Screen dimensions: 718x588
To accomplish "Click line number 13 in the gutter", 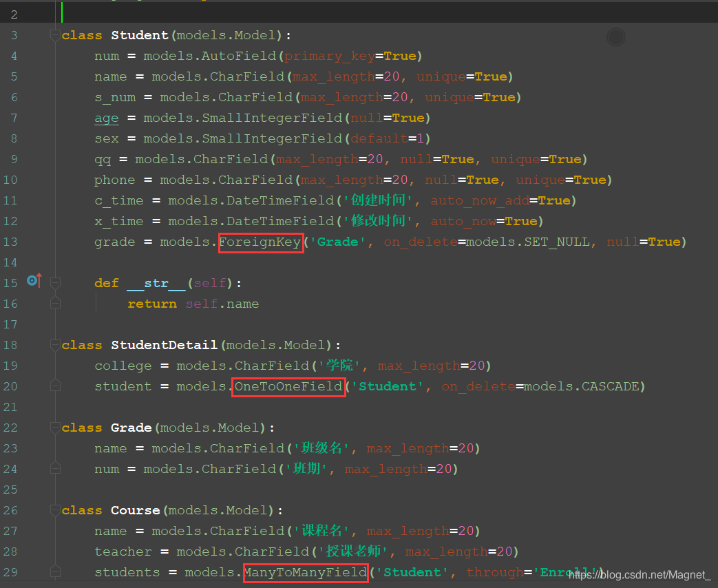I will click(x=10, y=242).
